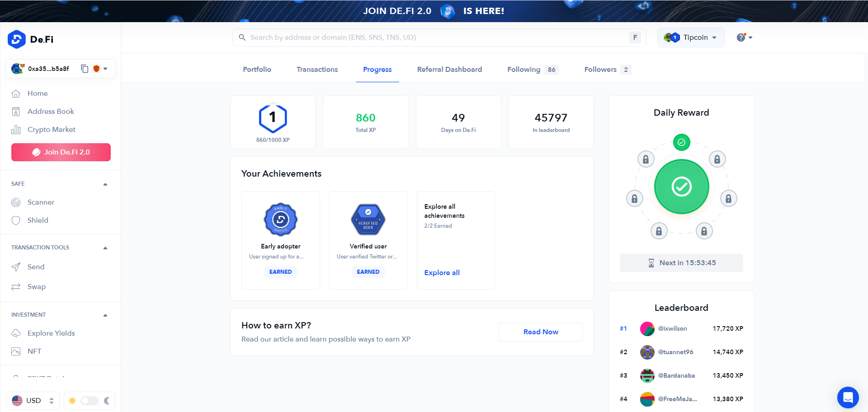Click the upper-left locked reward icon
Screen dimensions: 868x412
646,159
